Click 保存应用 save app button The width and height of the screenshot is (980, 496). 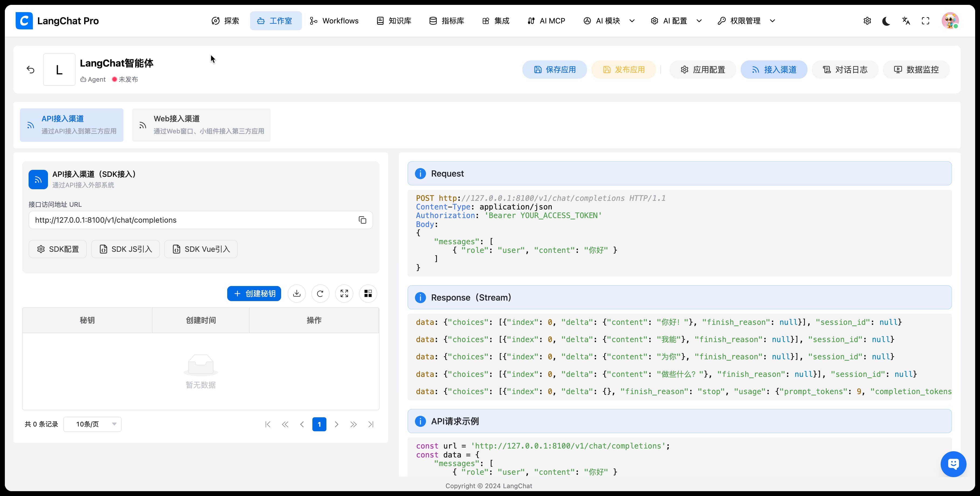click(x=554, y=70)
